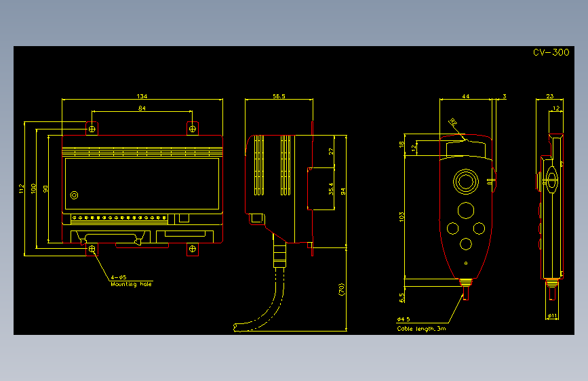Viewport: 588px width, 381px height.
Task: Click the 'Cable length. 3m' annotation
Action: [421, 329]
